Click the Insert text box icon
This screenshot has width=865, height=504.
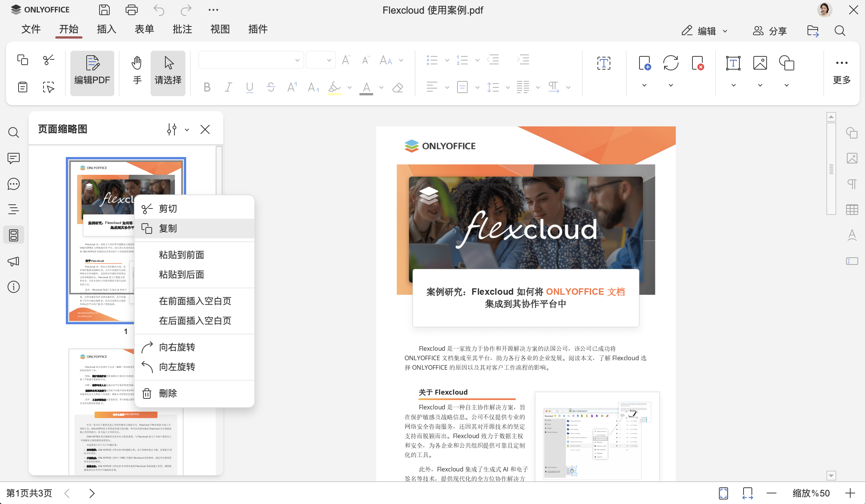(733, 63)
